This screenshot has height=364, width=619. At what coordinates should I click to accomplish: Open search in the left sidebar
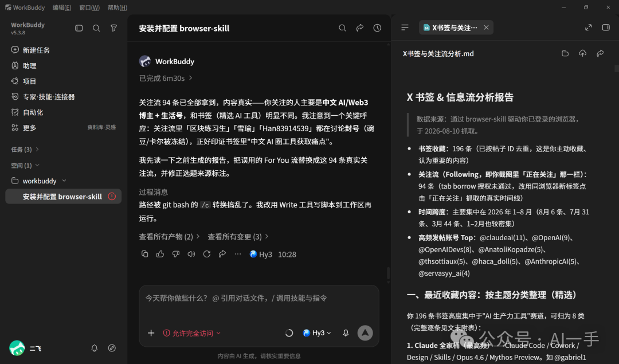(96, 28)
